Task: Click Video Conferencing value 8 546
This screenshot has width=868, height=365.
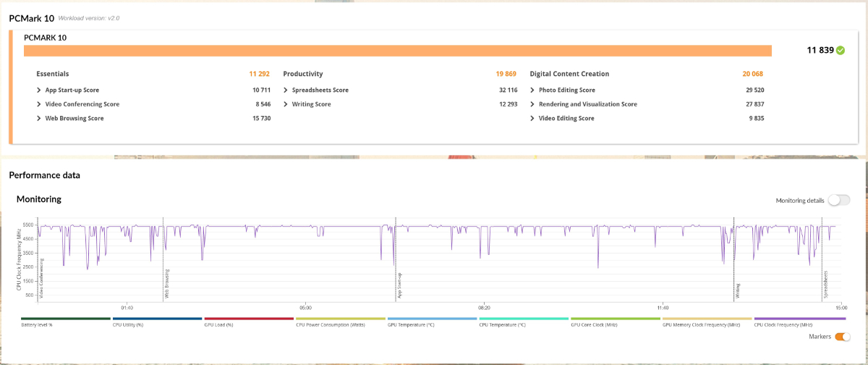Action: click(x=263, y=104)
